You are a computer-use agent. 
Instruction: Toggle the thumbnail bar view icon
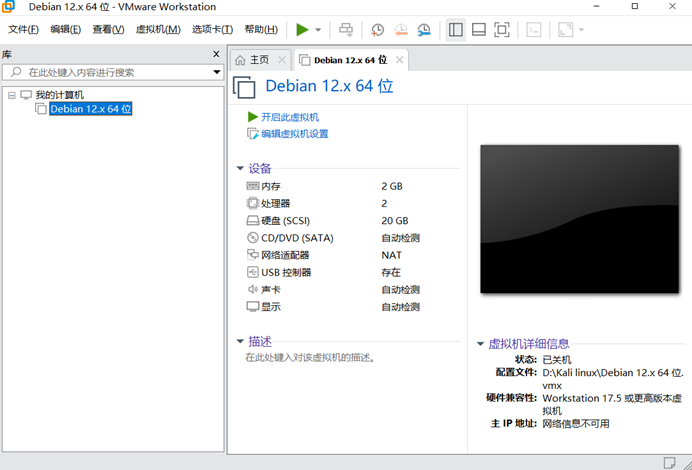coord(479,30)
